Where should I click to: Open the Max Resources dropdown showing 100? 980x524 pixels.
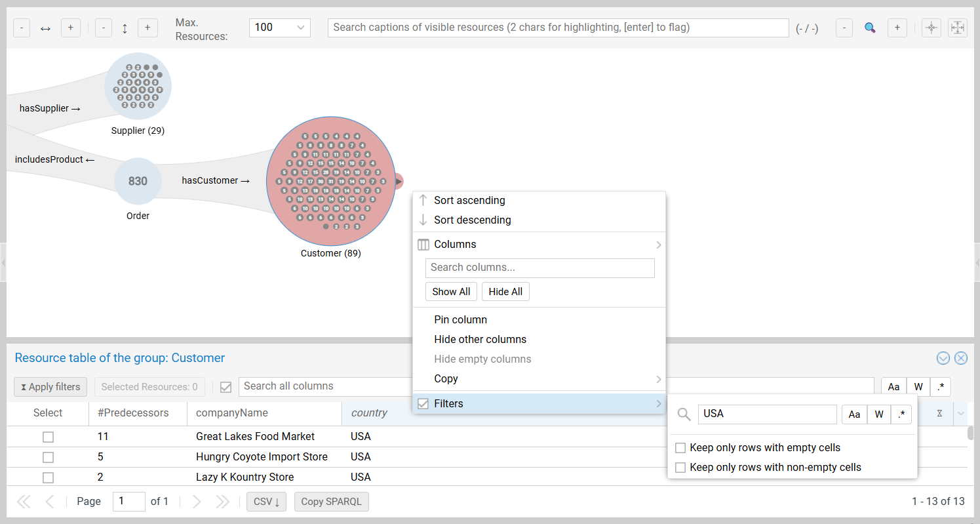(279, 28)
